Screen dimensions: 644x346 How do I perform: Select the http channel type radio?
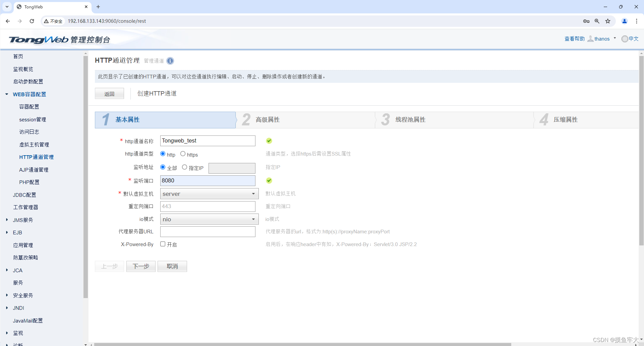point(163,154)
